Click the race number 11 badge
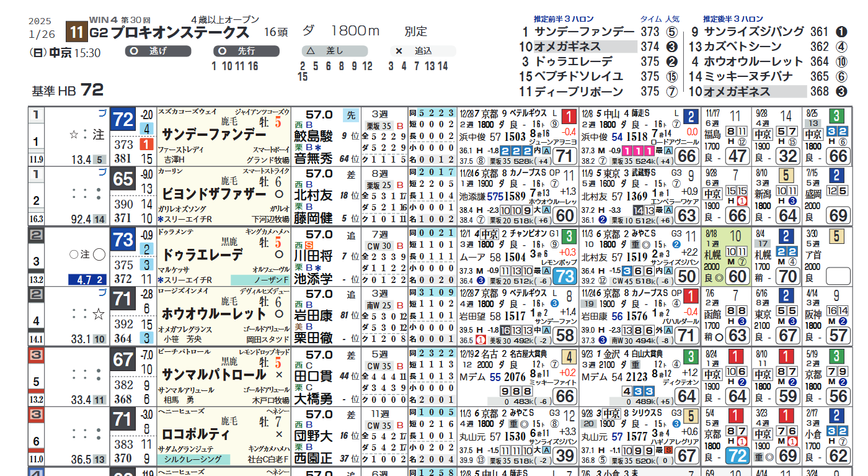The image size is (868, 476). click(77, 32)
